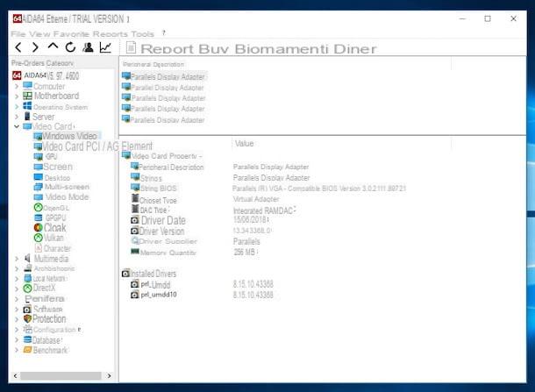
Task: Select the Character tree item
Action: (x=53, y=248)
